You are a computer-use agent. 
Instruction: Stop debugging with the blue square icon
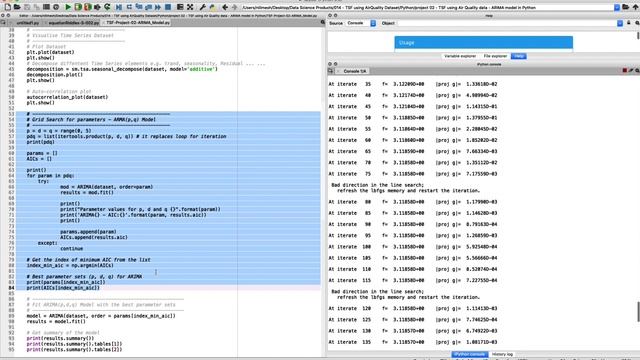pyautogui.click(x=168, y=7)
